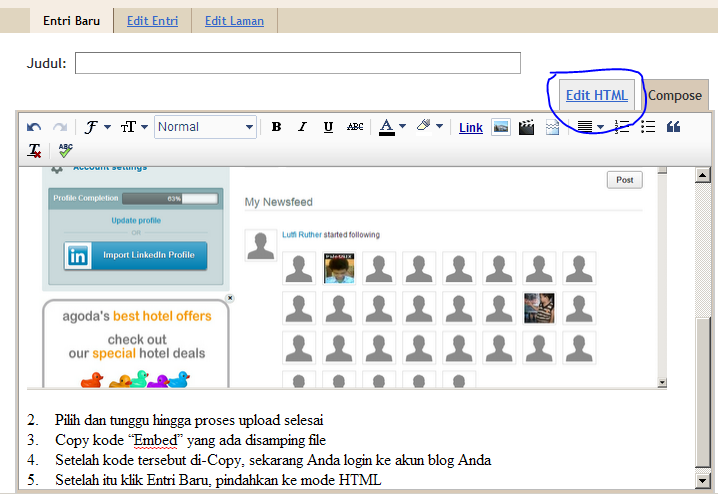Click the text highlight color icon
718x495 pixels.
point(424,125)
